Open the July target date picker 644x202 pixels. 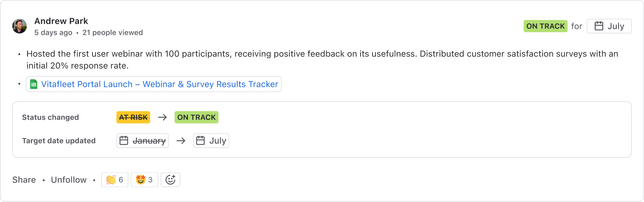click(x=609, y=26)
